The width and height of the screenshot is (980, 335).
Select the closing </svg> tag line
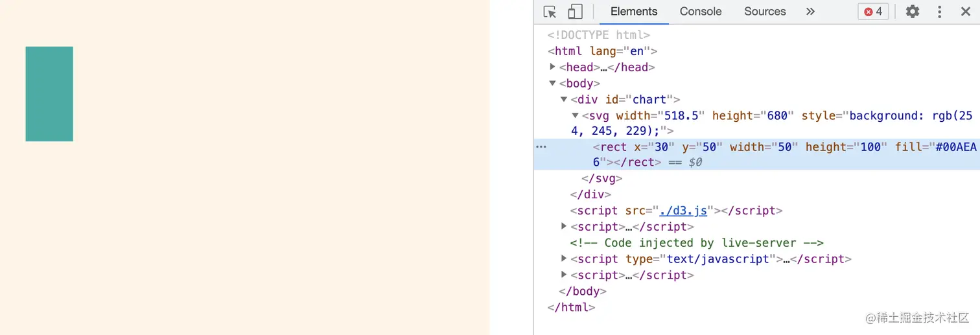tap(602, 178)
